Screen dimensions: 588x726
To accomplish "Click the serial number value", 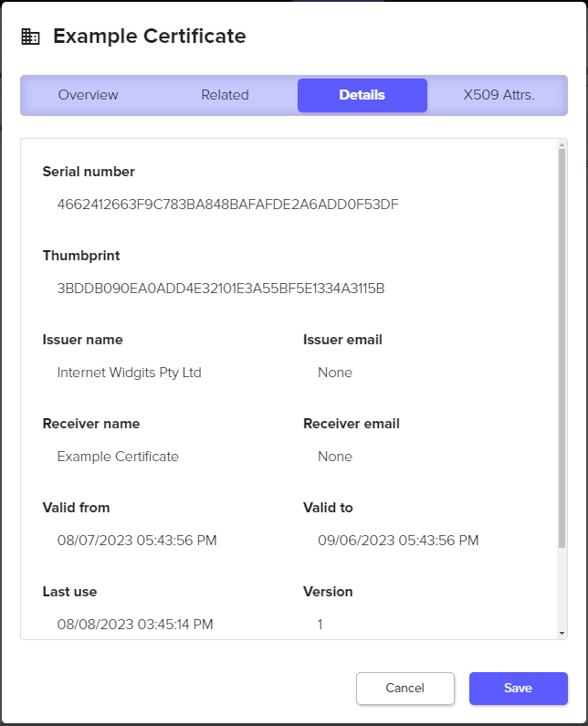I will pos(227,205).
